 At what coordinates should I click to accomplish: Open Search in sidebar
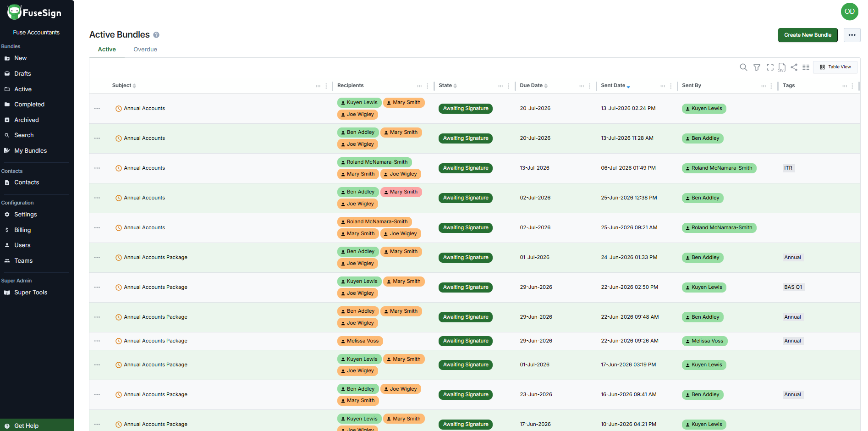[37, 135]
